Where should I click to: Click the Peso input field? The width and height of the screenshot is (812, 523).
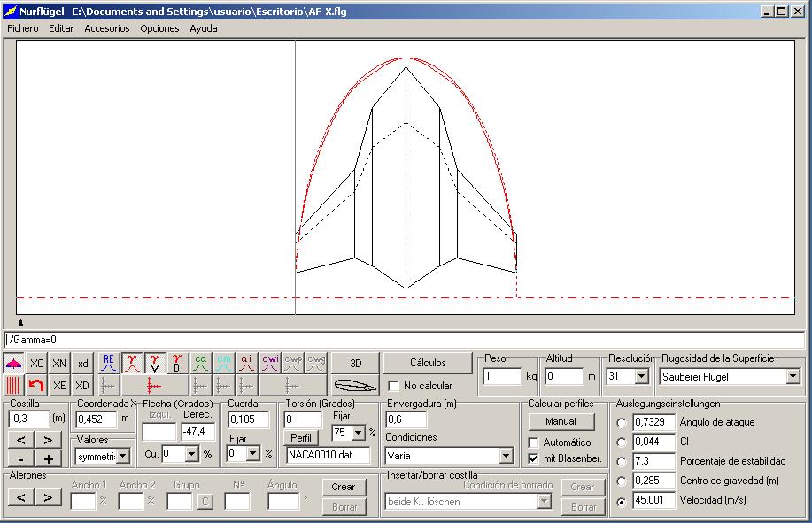(x=502, y=377)
